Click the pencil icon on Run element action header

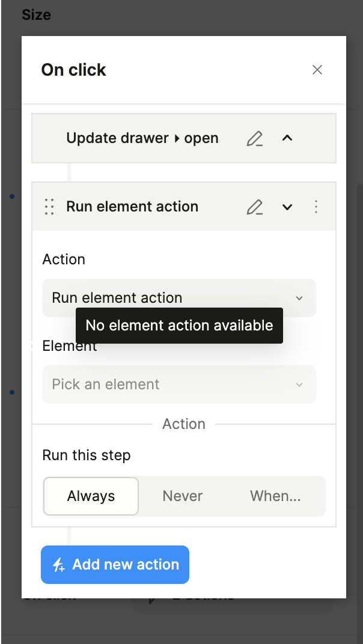255,207
